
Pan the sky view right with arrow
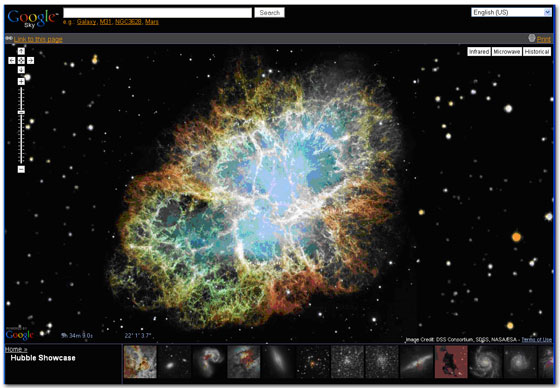[31, 60]
